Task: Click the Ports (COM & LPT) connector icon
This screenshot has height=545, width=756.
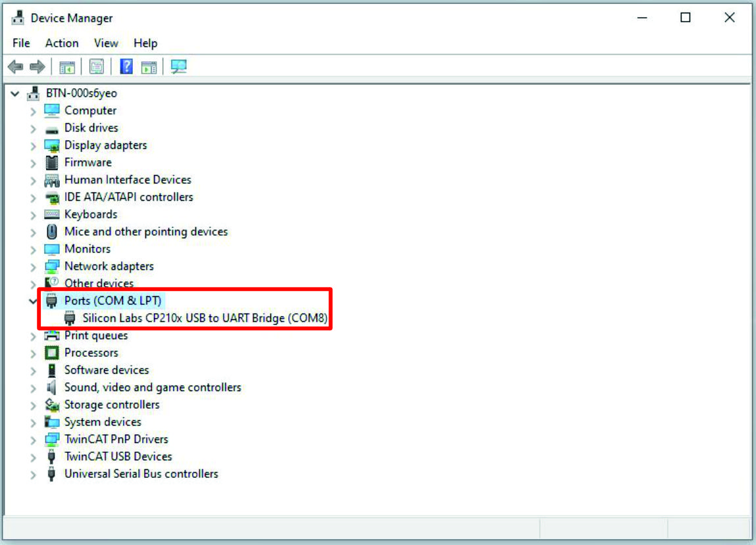Action: pyautogui.click(x=51, y=301)
